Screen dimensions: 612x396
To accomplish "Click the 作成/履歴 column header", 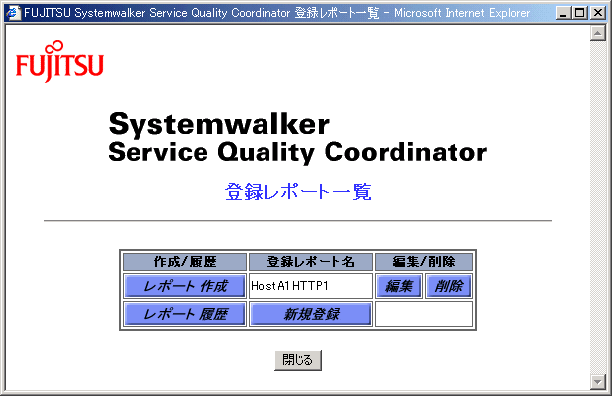I will point(185,262).
